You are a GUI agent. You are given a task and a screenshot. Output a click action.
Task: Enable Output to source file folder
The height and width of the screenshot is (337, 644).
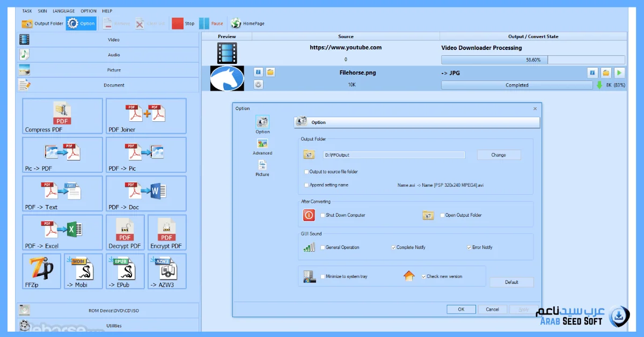306,172
